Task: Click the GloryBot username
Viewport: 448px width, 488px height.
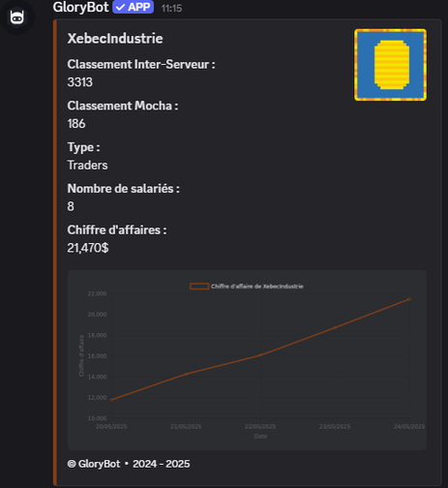Action: [x=80, y=7]
